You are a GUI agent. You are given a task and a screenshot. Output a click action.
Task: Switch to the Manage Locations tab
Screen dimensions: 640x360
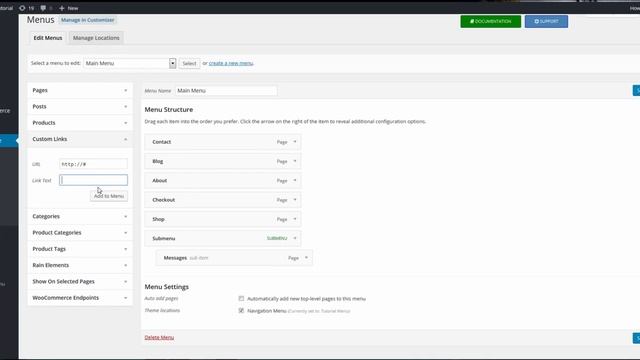(x=96, y=38)
